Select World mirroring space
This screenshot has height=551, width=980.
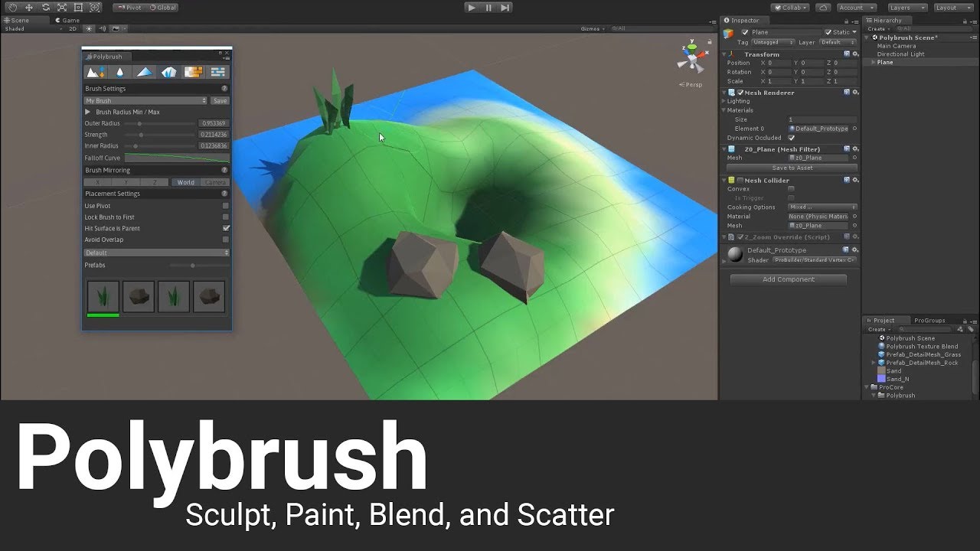(185, 182)
